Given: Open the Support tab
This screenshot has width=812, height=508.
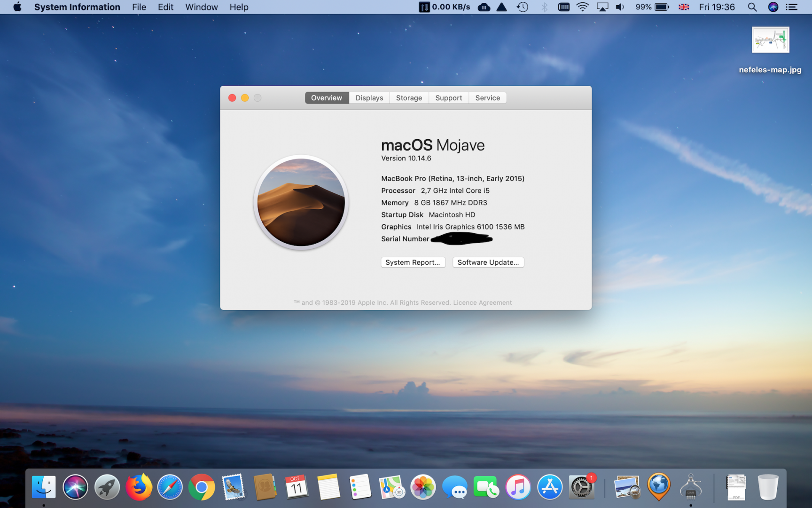Looking at the screenshot, I should pos(448,98).
